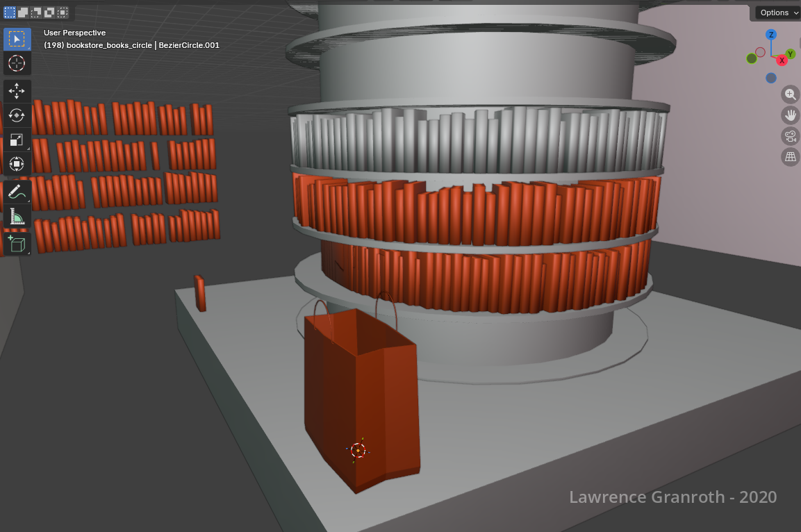Toggle perspective/orthographic grid button
This screenshot has width=801, height=532.
[790, 156]
